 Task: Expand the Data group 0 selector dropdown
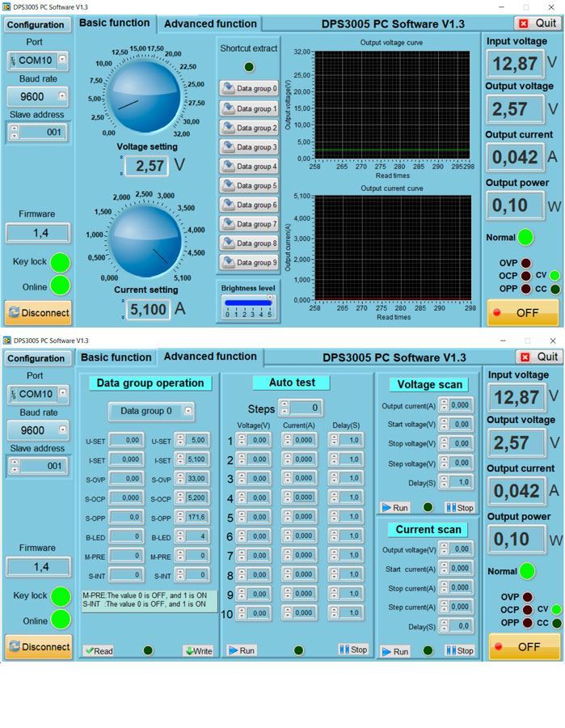(188, 410)
